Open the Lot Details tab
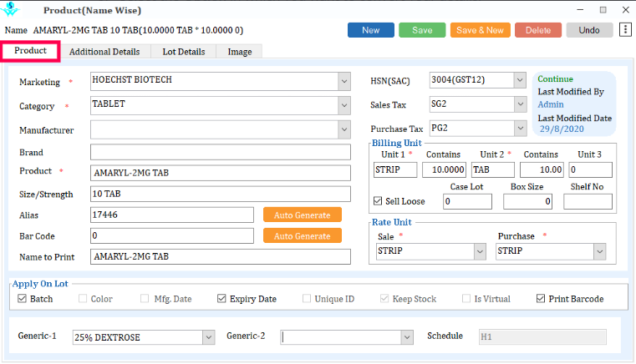Image resolution: width=636 pixels, height=364 pixels. coord(183,52)
